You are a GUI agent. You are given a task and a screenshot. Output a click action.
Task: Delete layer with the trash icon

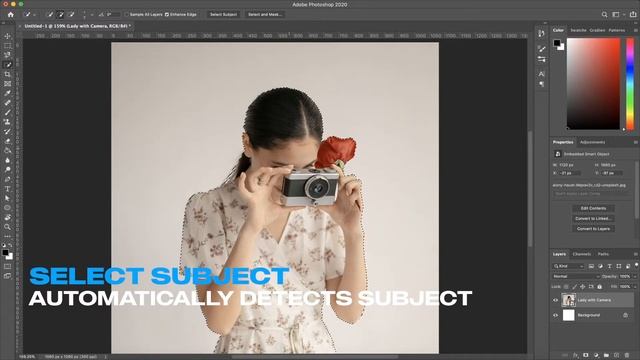point(627,356)
